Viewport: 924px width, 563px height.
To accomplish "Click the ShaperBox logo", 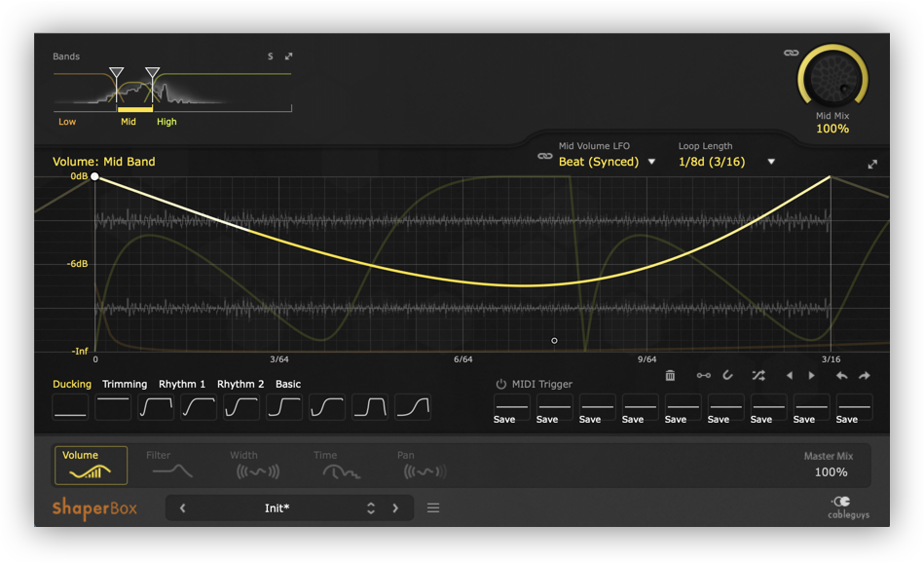I will [94, 508].
